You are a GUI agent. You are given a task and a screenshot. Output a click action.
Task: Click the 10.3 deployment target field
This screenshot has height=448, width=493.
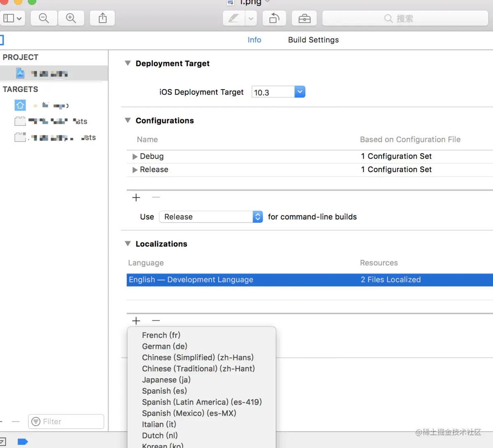pyautogui.click(x=273, y=92)
